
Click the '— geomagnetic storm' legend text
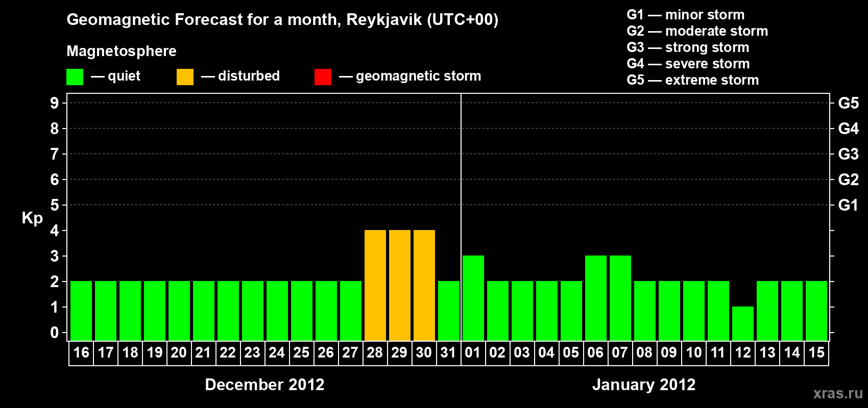(x=410, y=76)
